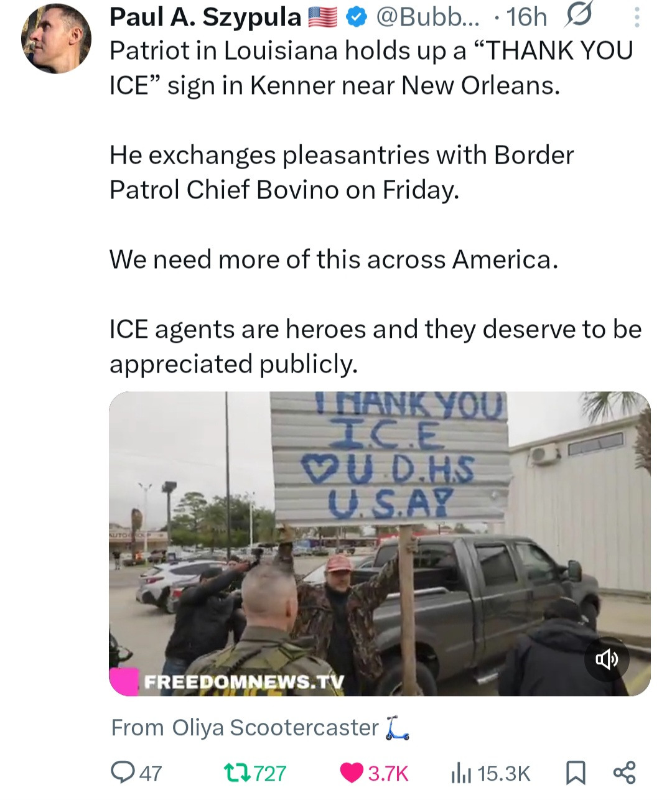Viewport: 672px width, 800px height.
Task: Click the FREEDOMNEWS.TV watermark in video
Action: click(x=244, y=682)
